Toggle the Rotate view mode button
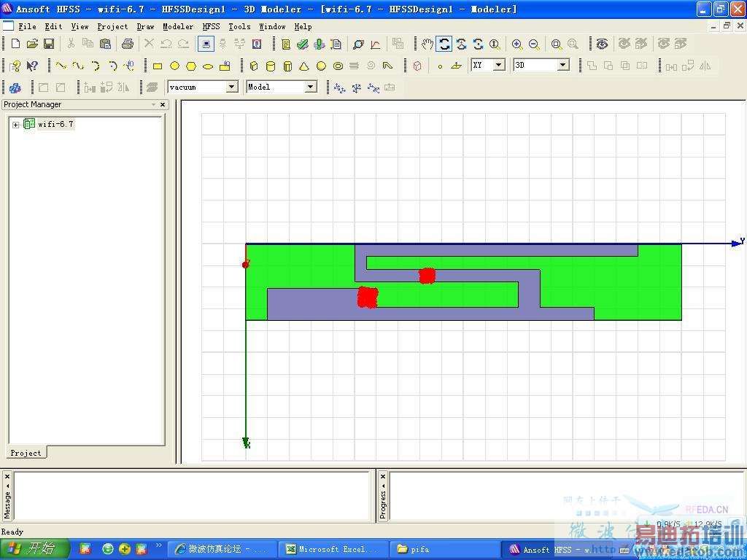Screen dimensions: 747x560 (x=444, y=44)
